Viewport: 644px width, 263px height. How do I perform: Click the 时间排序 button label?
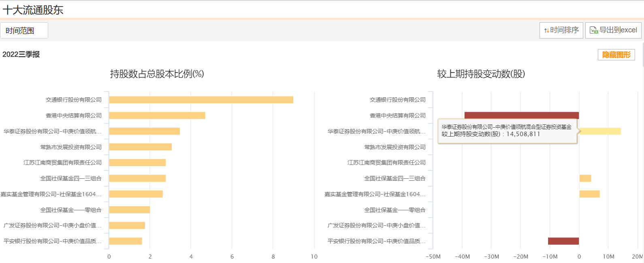tap(564, 30)
